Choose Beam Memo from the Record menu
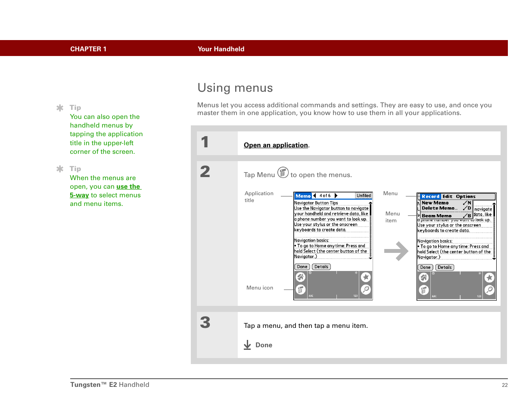Screen dimensions: 532x411 (446, 216)
